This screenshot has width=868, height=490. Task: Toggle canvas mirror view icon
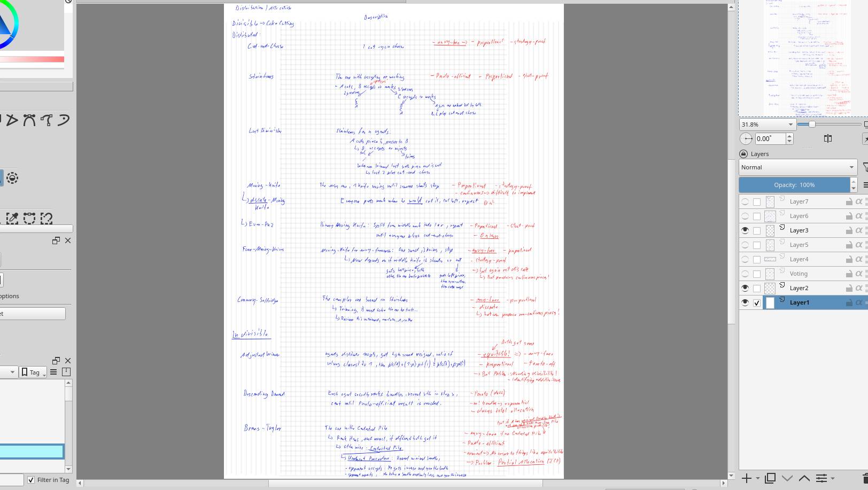[x=828, y=138]
